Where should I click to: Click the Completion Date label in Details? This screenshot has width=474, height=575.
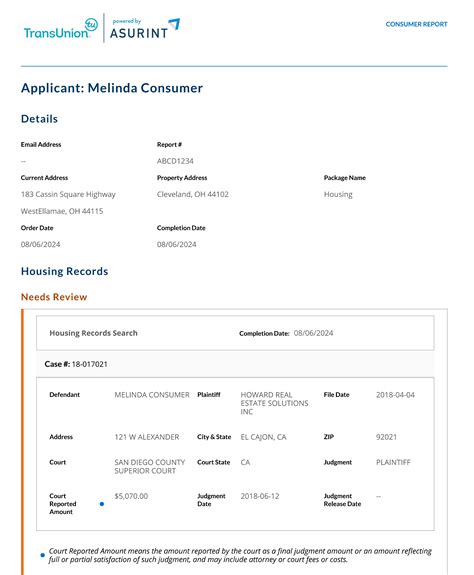click(x=181, y=228)
